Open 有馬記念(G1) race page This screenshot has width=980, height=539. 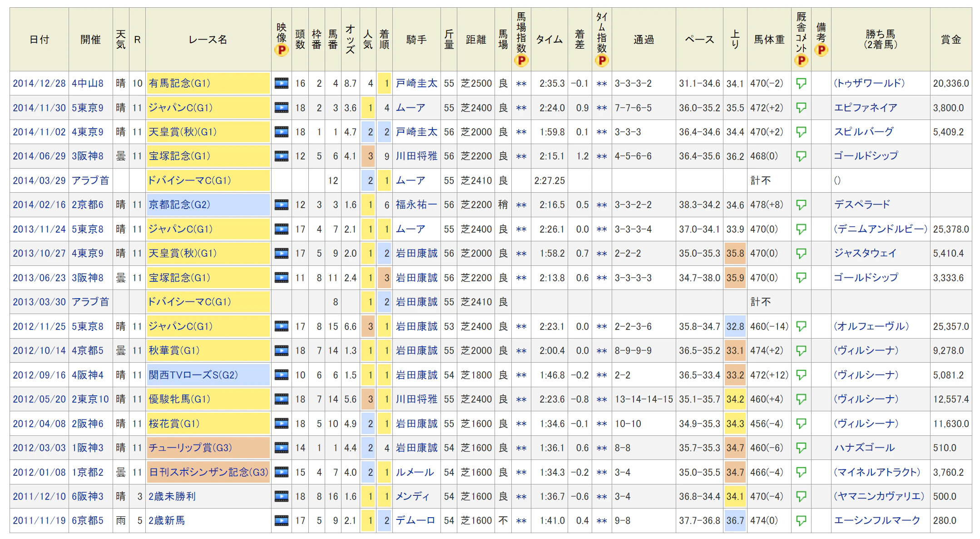(179, 83)
